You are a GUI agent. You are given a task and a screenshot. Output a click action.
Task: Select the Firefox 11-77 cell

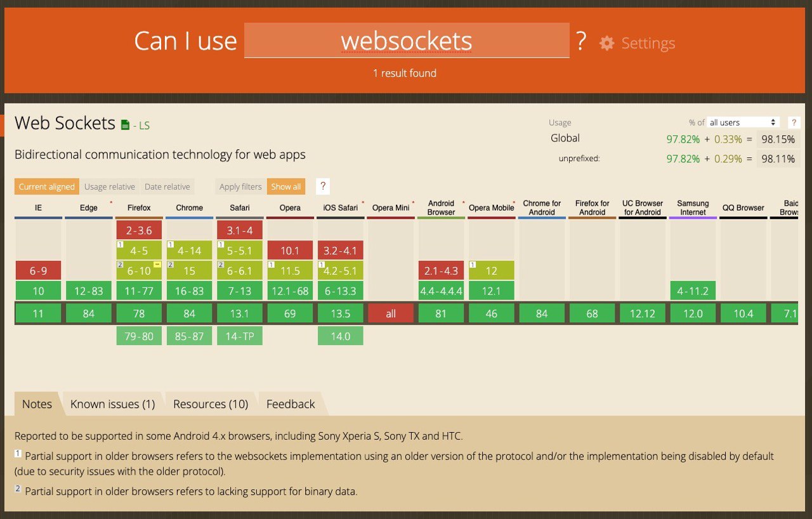[139, 291]
